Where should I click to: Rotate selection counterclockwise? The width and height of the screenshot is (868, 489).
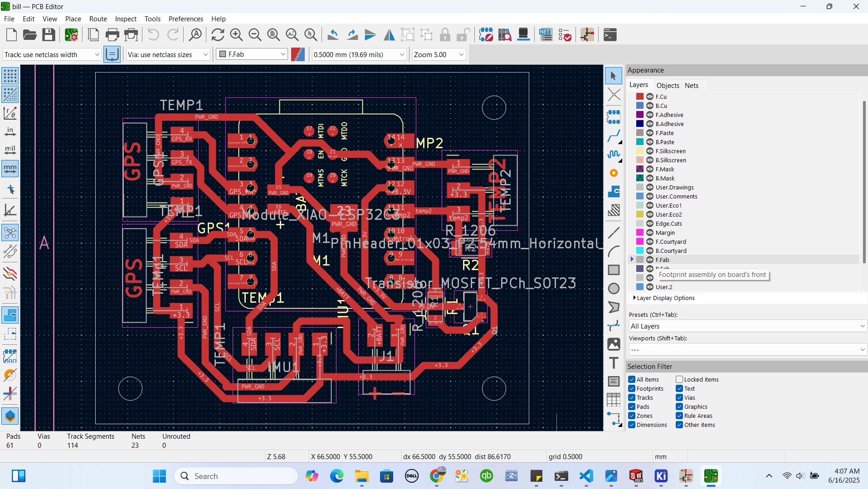pos(333,35)
